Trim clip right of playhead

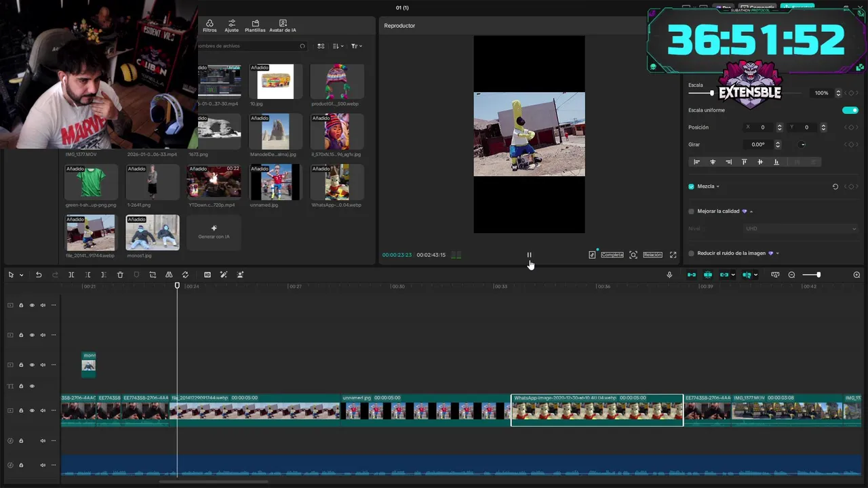point(103,274)
